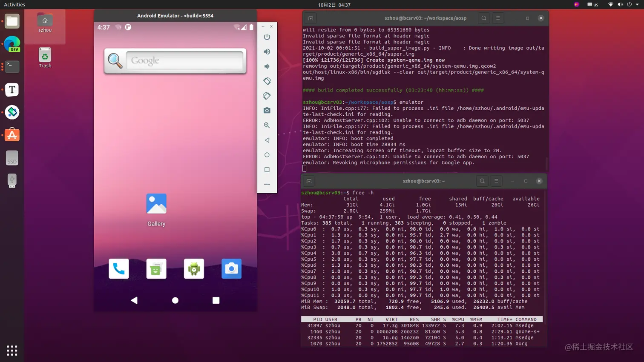The width and height of the screenshot is (644, 362).
Task: Open Terminal from the Ubuntu dock
Action: tap(12, 66)
